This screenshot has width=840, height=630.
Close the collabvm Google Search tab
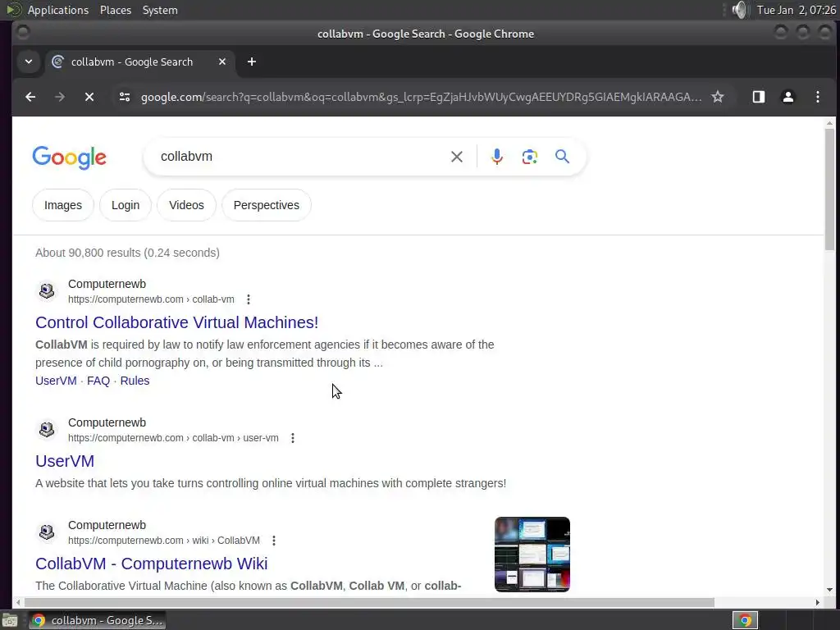pos(222,62)
